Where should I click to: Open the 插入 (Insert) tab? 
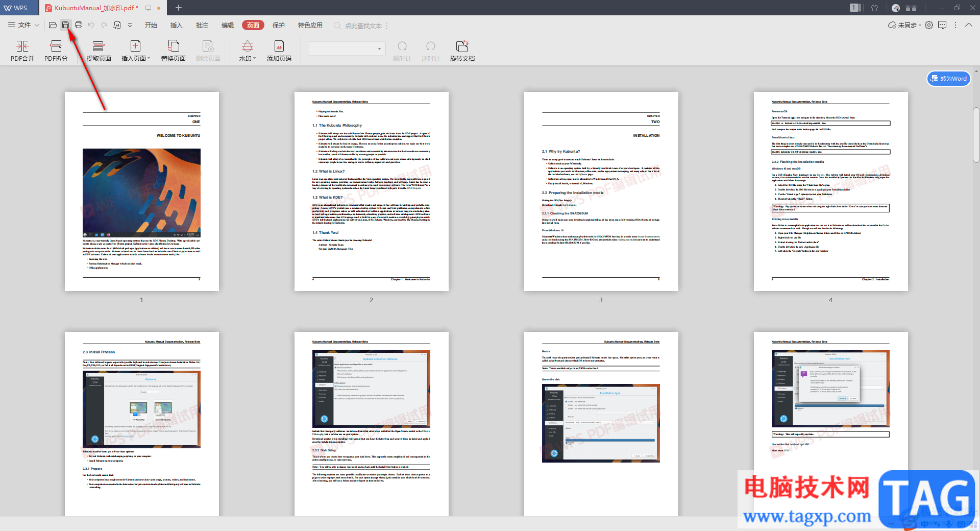click(x=176, y=25)
